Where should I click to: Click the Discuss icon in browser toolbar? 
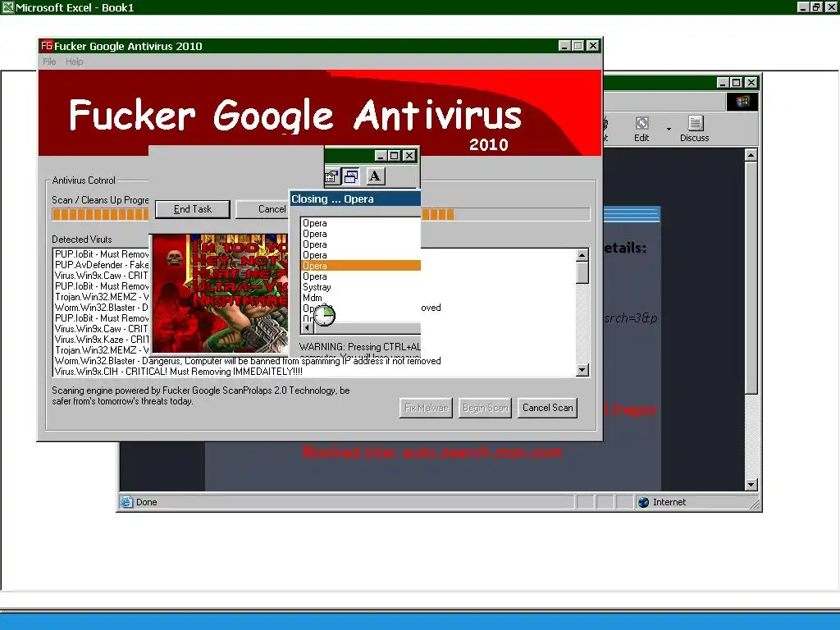click(696, 124)
